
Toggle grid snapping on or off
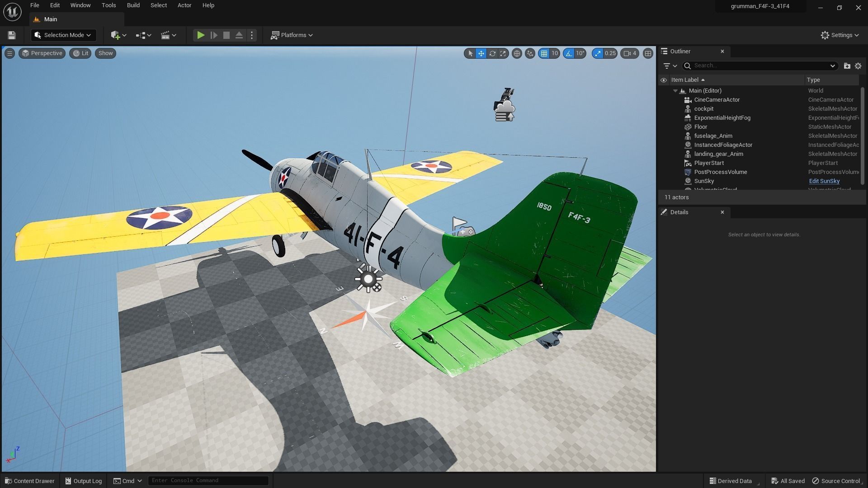(x=544, y=53)
